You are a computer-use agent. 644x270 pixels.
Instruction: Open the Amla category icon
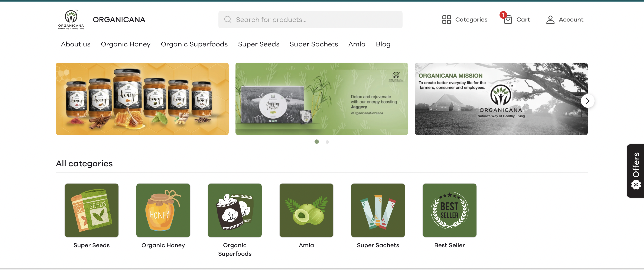[x=306, y=210]
